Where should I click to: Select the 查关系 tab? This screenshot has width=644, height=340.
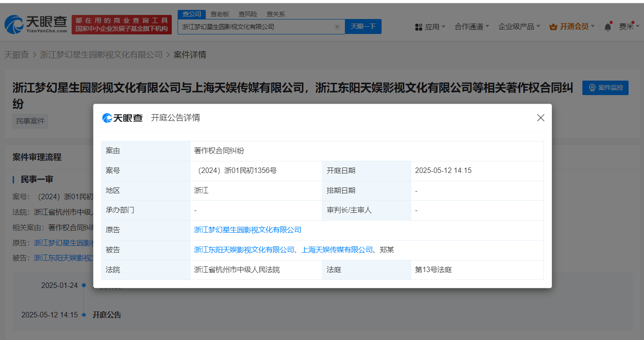tap(276, 14)
